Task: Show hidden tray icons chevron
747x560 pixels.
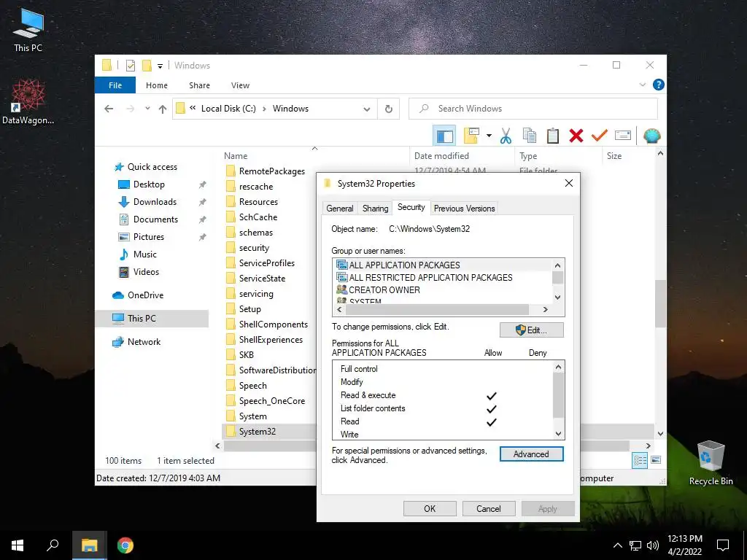Action: pyautogui.click(x=617, y=545)
